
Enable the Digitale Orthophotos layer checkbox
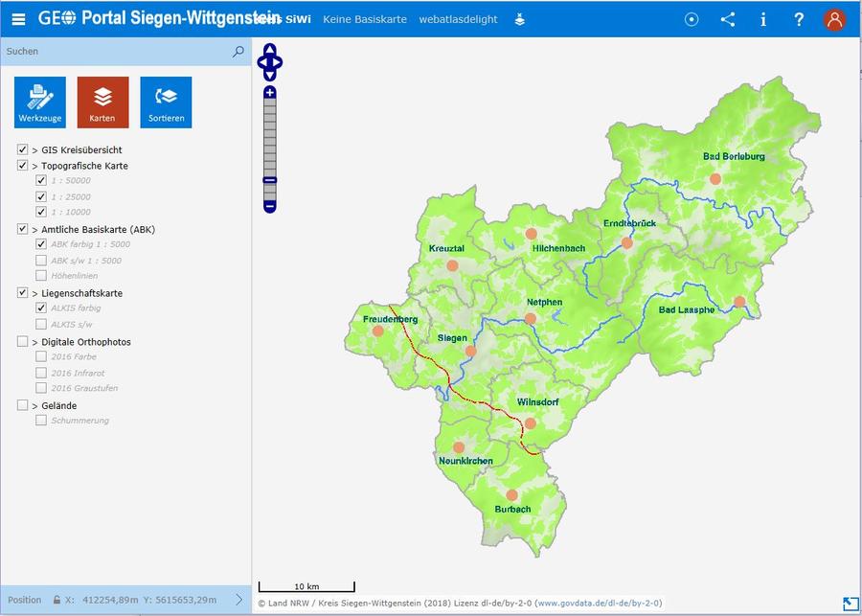coord(23,341)
